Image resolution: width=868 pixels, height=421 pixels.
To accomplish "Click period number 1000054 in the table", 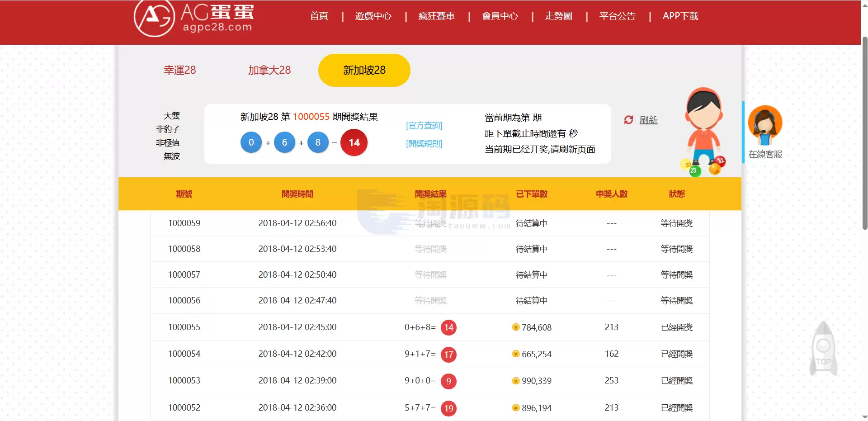I will point(184,354).
